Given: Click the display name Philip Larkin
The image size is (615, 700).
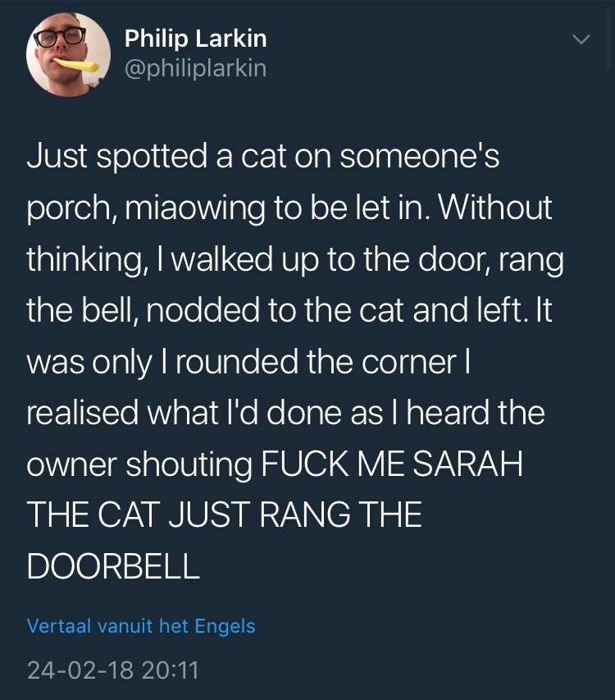Looking at the screenshot, I should point(195,39).
